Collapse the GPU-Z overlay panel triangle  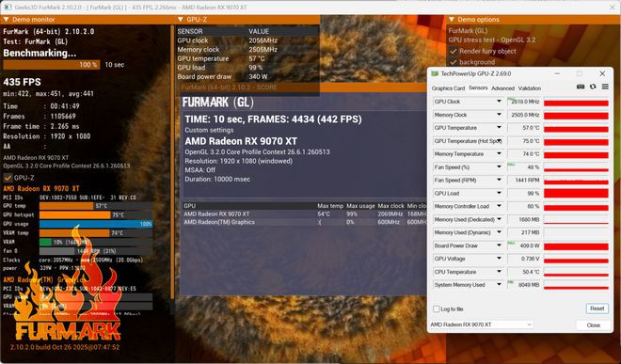181,20
